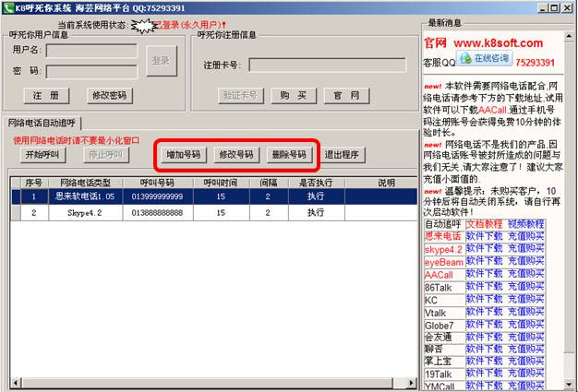Click 执行 in the Skype4.2 row
578x392 pixels.
point(316,213)
